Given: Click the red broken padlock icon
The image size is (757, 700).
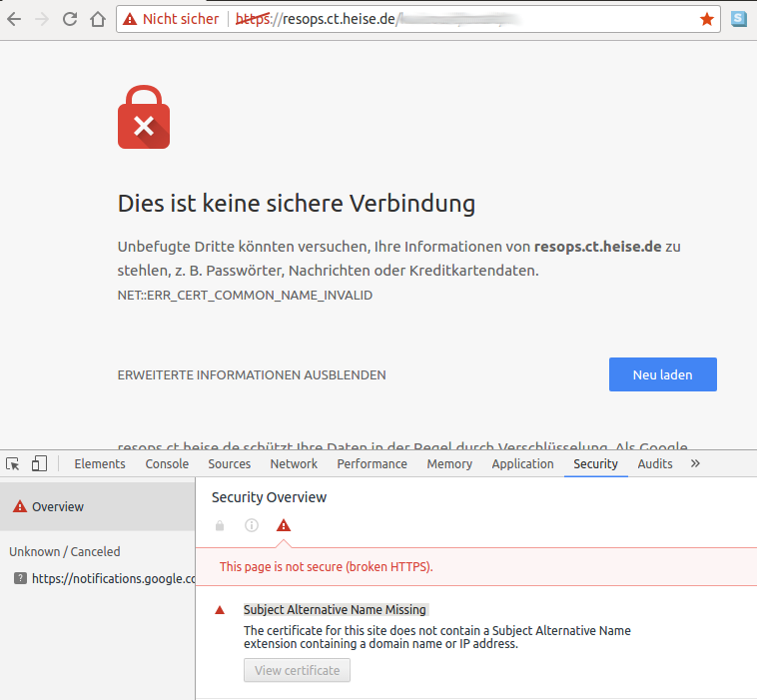Looking at the screenshot, I should (x=144, y=117).
